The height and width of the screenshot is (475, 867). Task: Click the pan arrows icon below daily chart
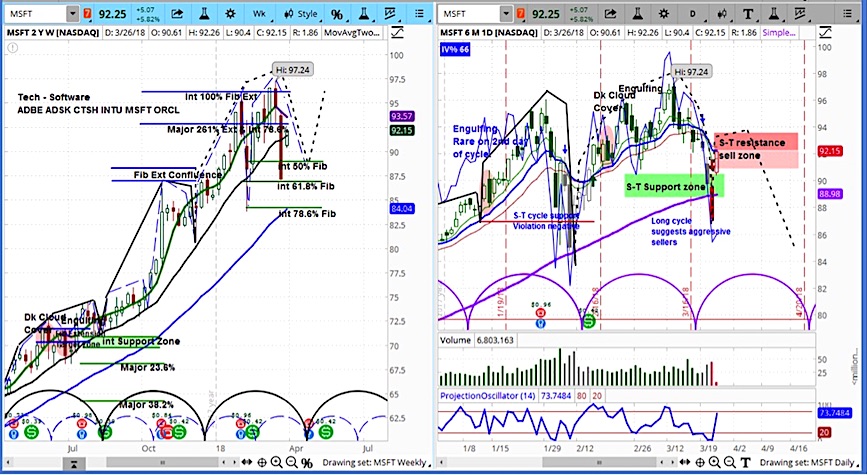[x=687, y=463]
